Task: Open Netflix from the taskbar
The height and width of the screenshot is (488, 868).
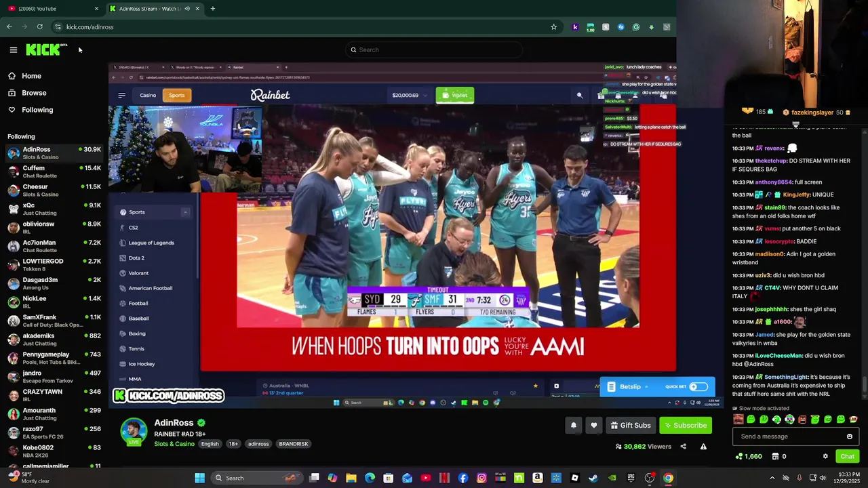Action: pyautogui.click(x=444, y=478)
